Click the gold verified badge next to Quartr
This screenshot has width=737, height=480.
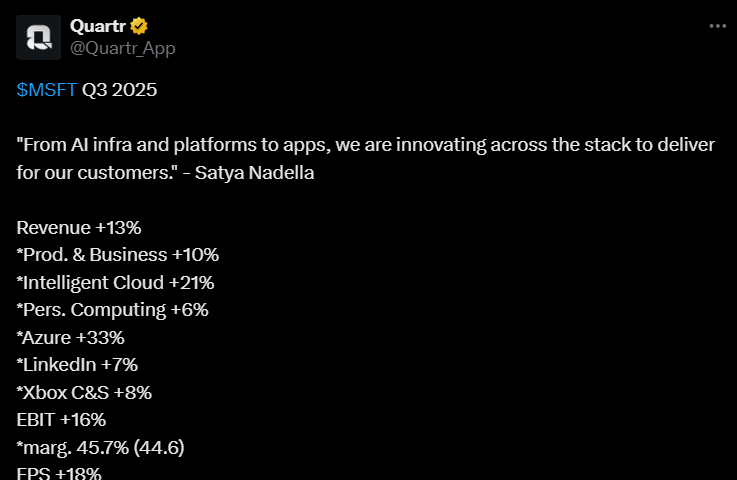[x=139, y=26]
